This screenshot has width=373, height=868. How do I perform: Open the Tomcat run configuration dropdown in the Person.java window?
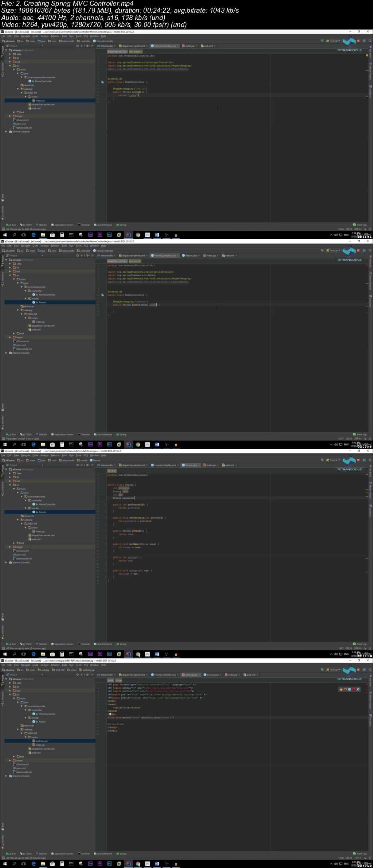click(334, 460)
